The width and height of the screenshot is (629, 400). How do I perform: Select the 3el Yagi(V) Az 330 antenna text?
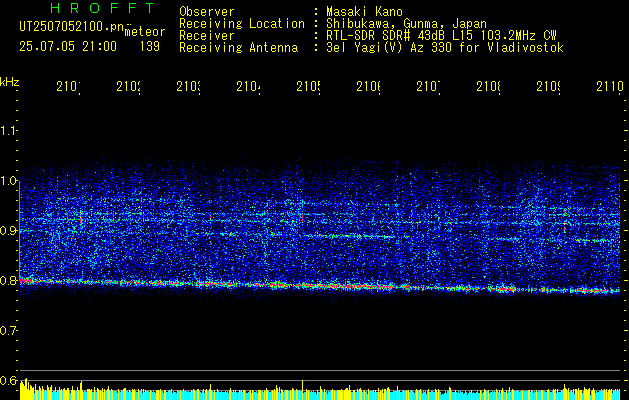click(x=445, y=48)
